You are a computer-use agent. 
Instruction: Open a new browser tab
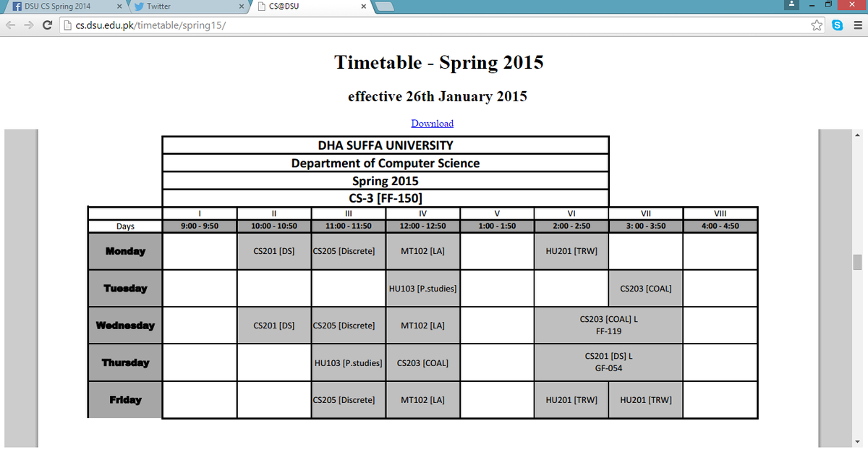click(x=384, y=8)
